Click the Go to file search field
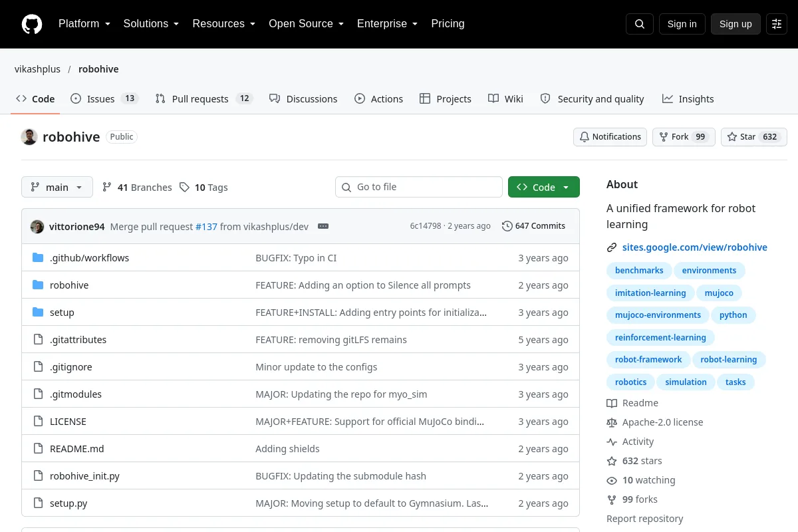Viewport: 798px width, 532px height. [x=419, y=188]
